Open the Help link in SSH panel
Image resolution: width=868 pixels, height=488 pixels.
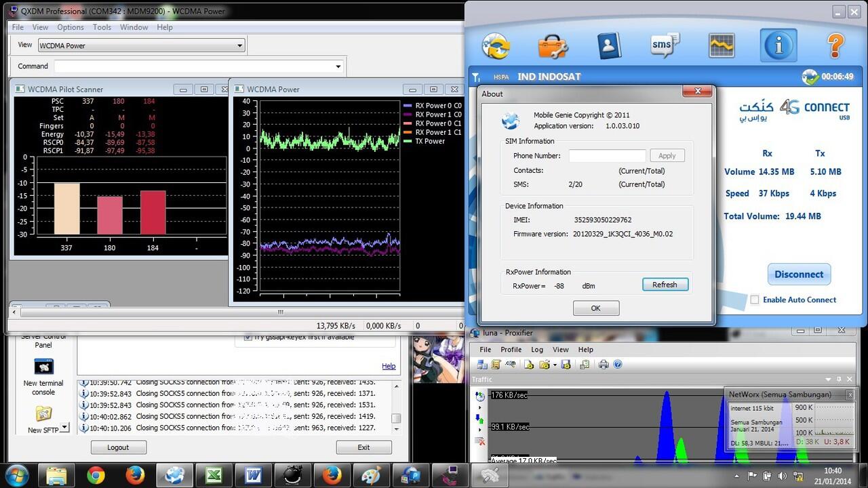tap(389, 366)
